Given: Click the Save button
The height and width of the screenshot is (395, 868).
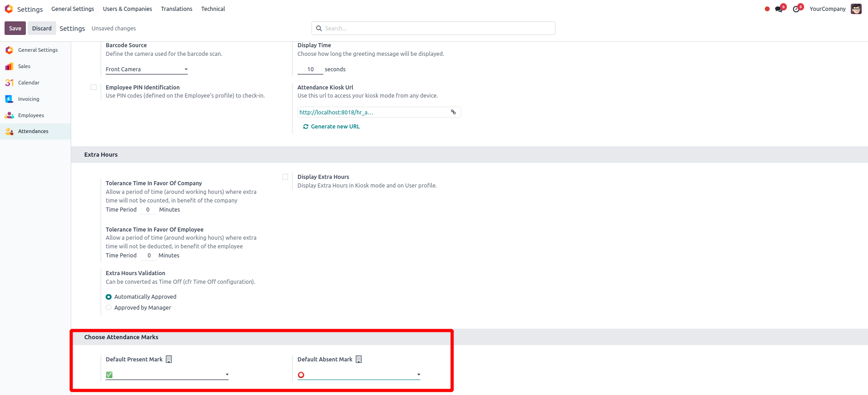Looking at the screenshot, I should click(15, 28).
